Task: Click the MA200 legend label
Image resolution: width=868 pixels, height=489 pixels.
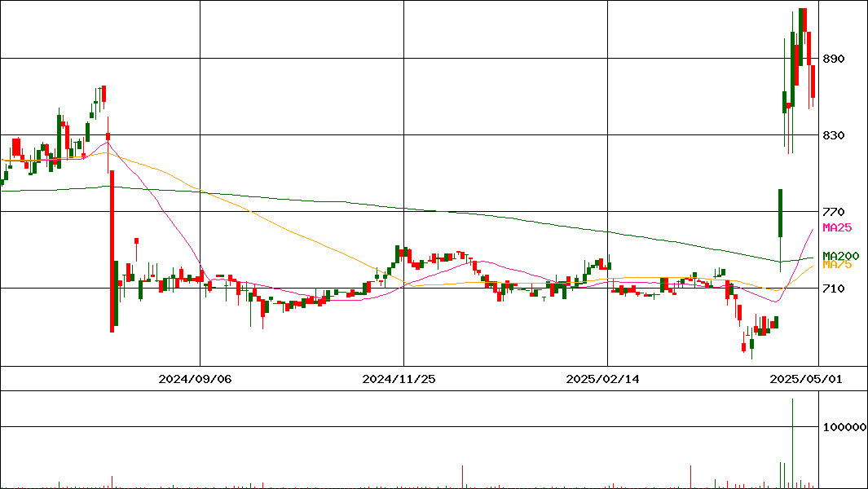Action: click(x=841, y=255)
